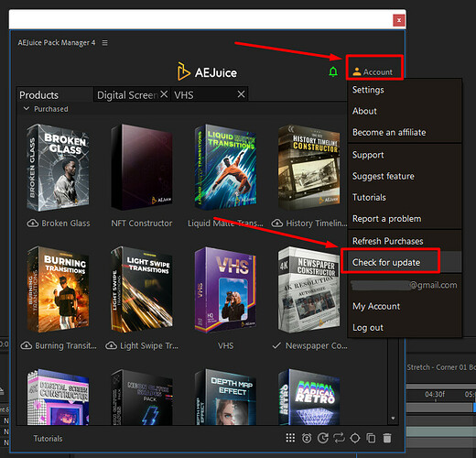
Task: Click the gmail.com account email entry
Action: (405, 285)
